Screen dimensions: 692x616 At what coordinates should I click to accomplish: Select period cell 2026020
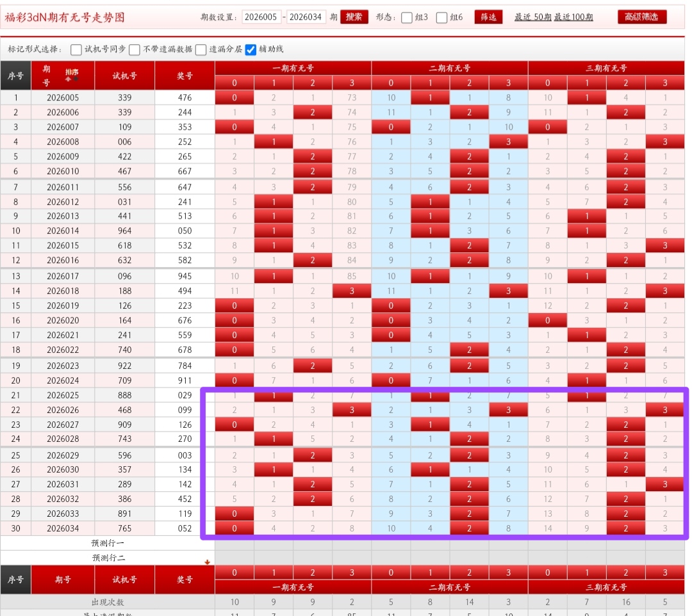63,321
